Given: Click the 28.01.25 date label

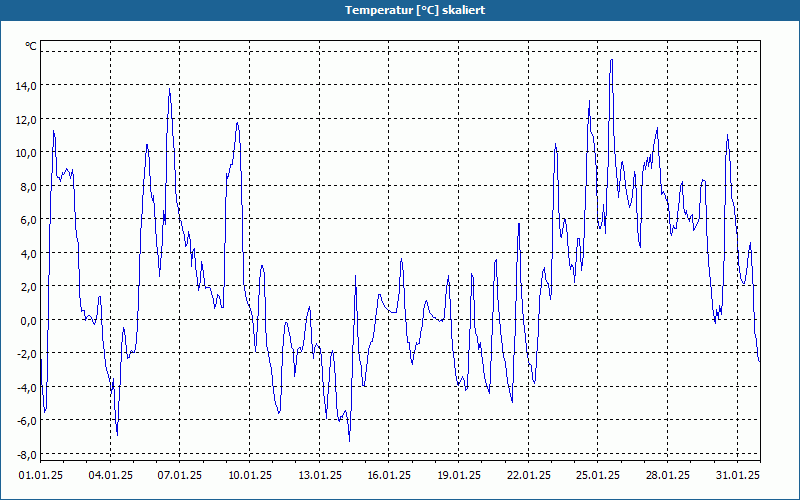Looking at the screenshot, I should [x=668, y=475].
